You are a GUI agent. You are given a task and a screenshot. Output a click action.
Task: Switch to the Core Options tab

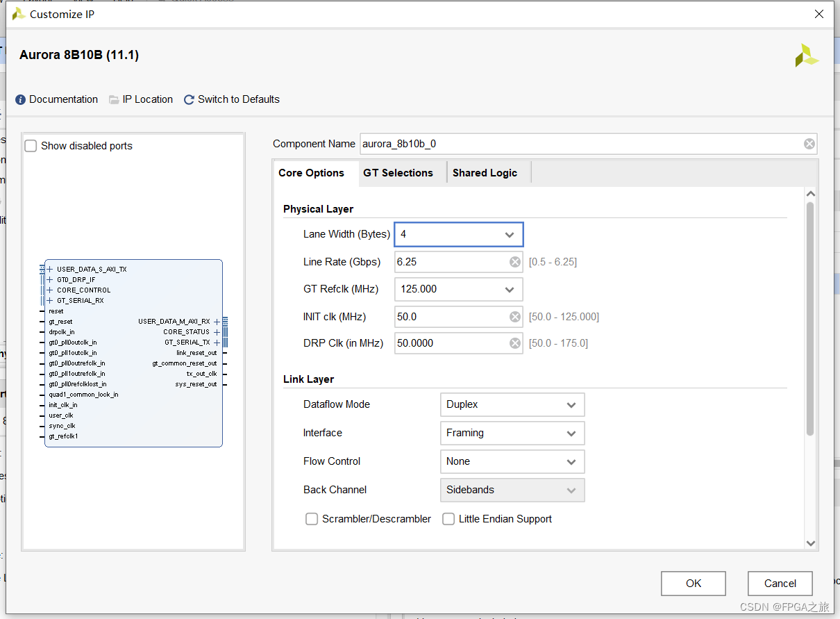[x=312, y=173]
